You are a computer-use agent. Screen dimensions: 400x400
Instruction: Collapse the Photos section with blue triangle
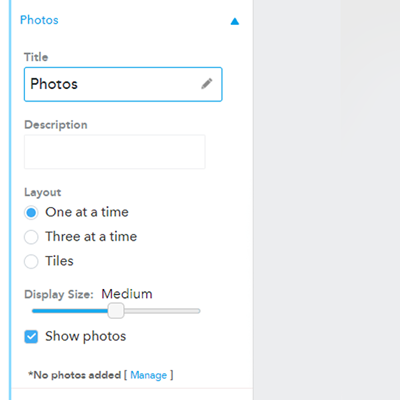pyautogui.click(x=235, y=22)
